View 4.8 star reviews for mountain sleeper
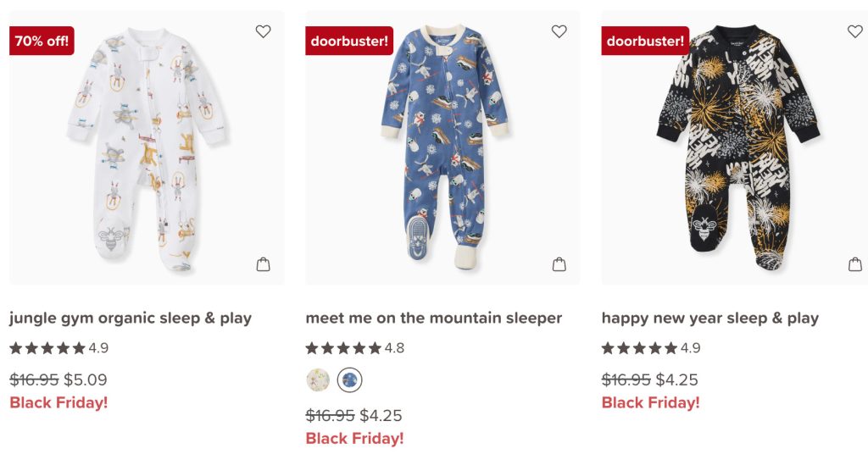The height and width of the screenshot is (460, 868). [x=354, y=348]
